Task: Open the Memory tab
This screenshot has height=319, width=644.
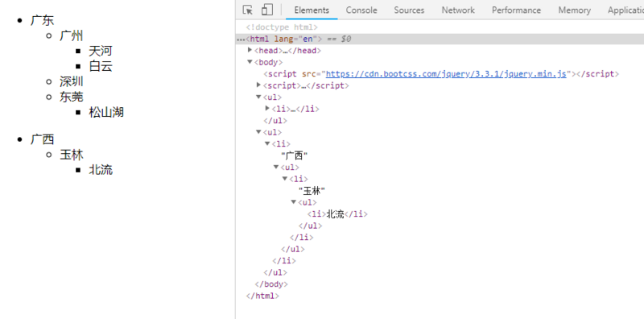Action: [x=574, y=10]
